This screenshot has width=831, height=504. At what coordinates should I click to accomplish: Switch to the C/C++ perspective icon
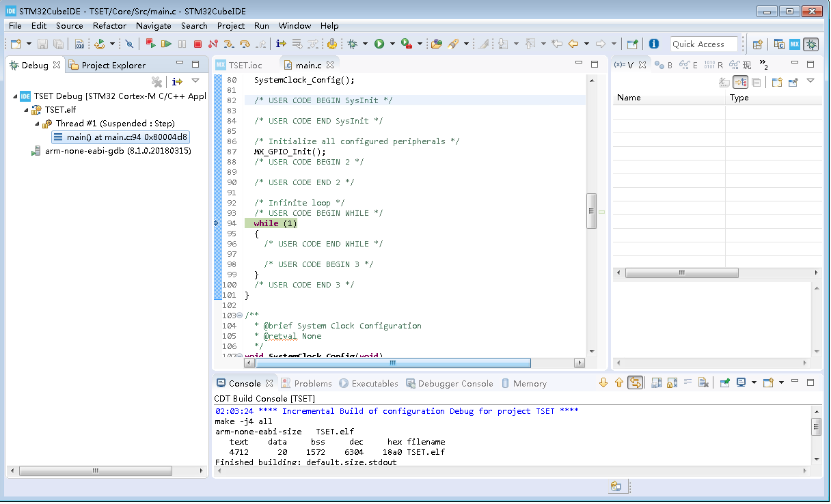coord(779,44)
